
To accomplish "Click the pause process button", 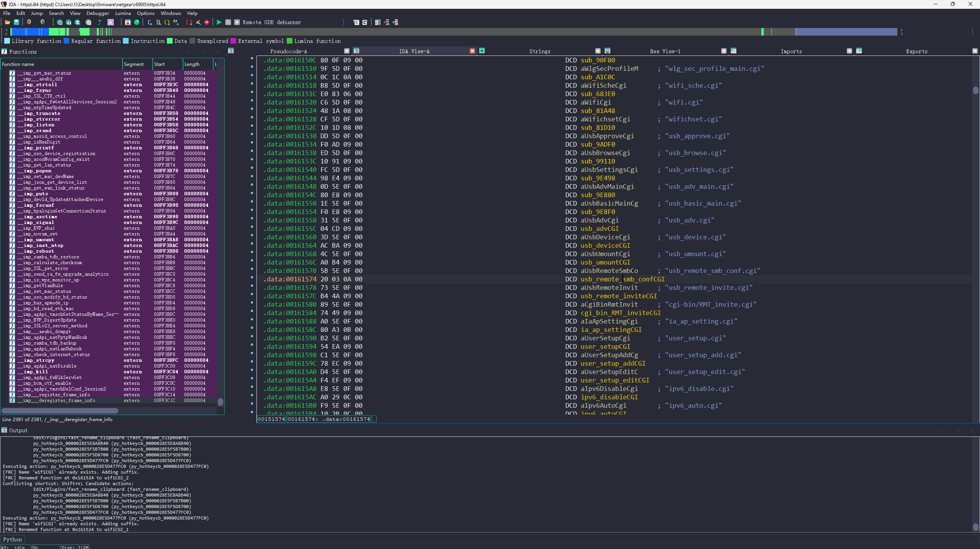I will tap(228, 22).
